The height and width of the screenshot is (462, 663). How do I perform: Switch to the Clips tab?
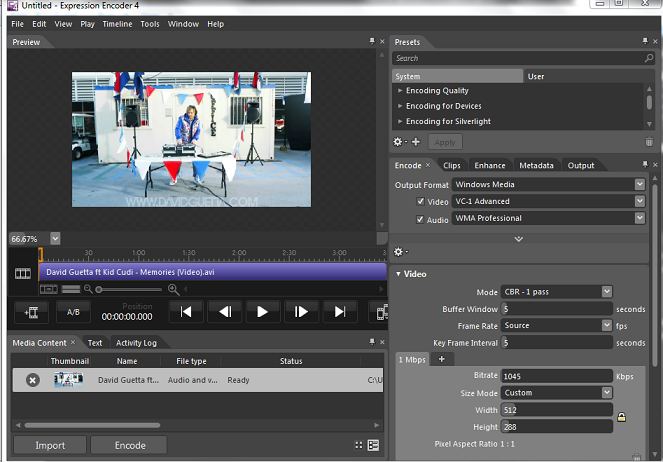click(x=452, y=165)
